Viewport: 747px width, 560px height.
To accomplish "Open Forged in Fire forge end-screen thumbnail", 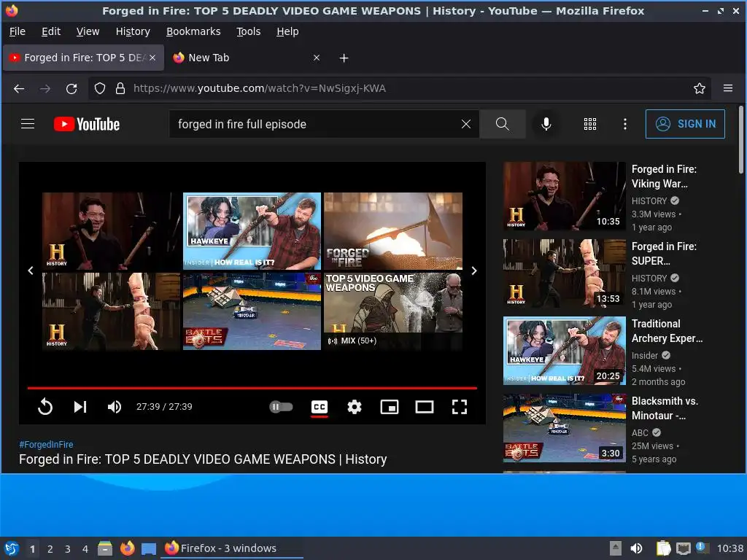I will (393, 231).
